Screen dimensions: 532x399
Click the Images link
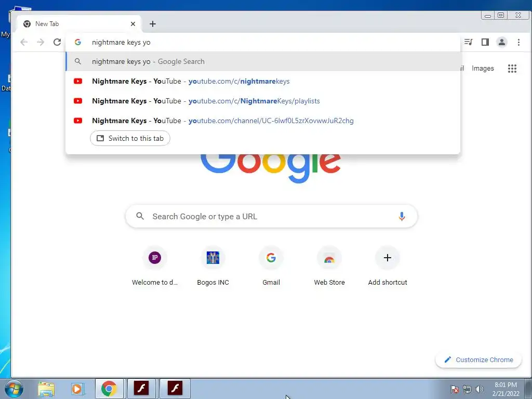(483, 69)
